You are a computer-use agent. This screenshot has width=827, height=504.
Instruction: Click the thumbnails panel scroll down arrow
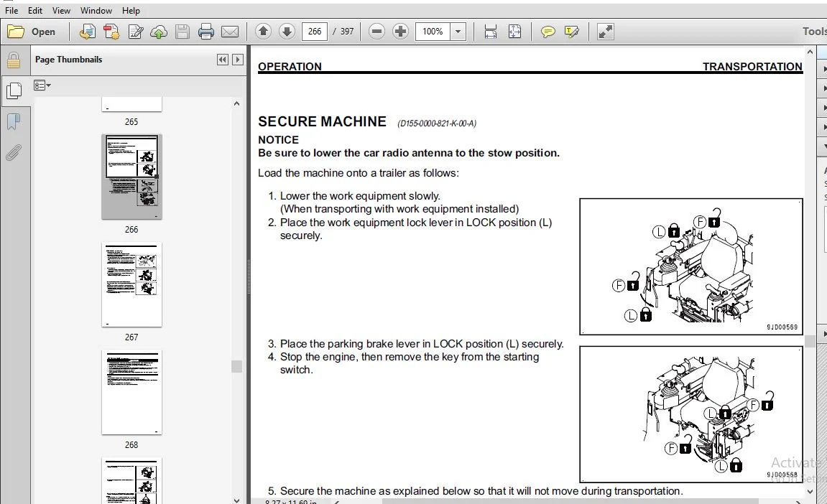(x=237, y=500)
